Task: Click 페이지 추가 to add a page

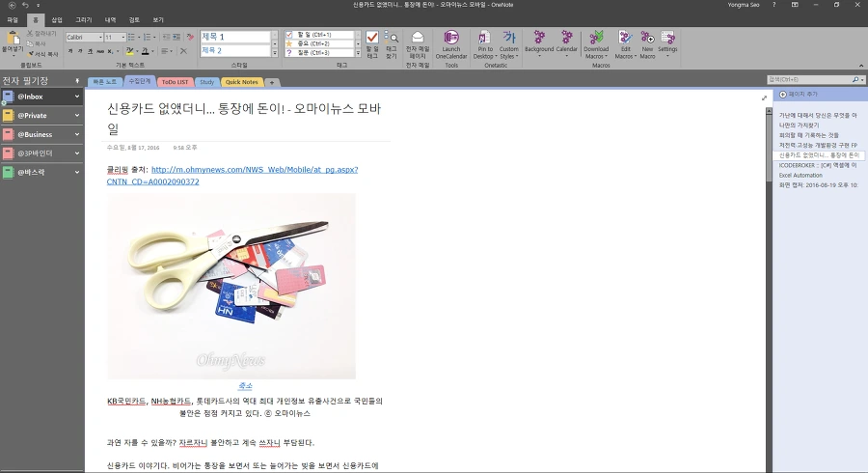Action: point(799,95)
